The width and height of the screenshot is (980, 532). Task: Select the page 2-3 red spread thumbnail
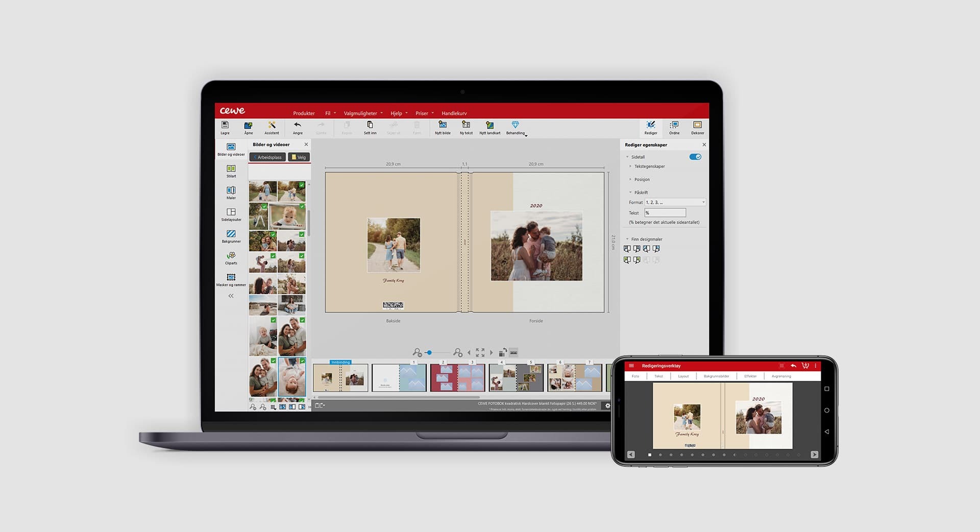457,378
